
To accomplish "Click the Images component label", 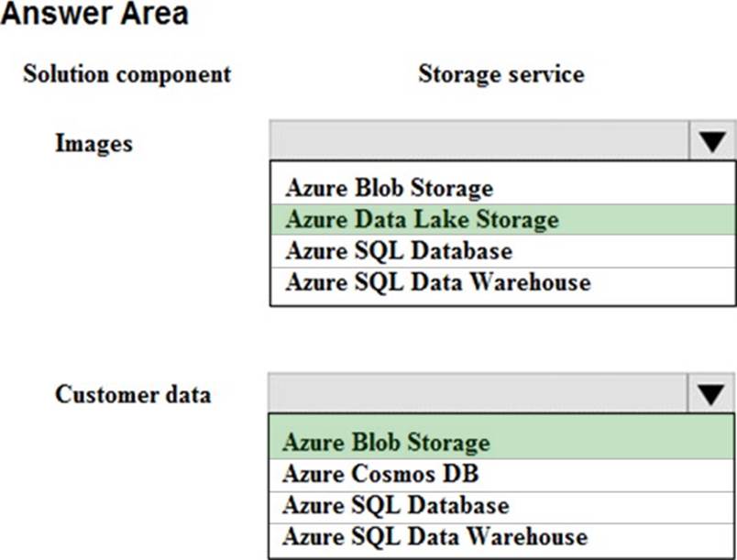I will click(93, 143).
